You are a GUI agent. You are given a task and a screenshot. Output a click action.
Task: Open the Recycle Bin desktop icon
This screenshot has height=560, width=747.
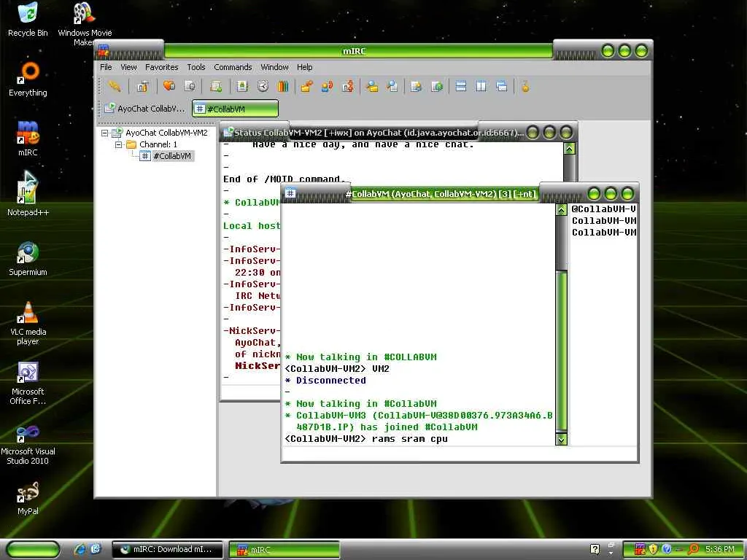pos(28,20)
